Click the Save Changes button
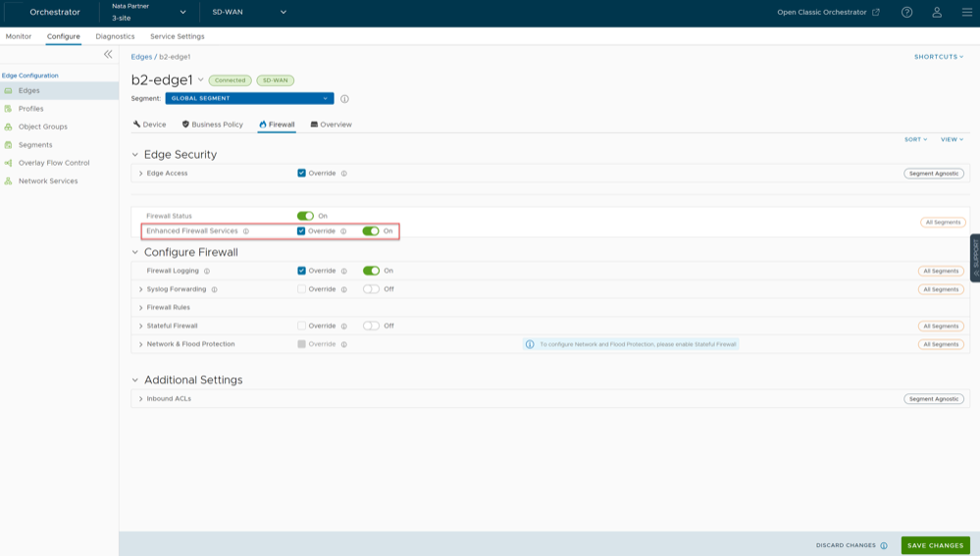 (x=935, y=545)
